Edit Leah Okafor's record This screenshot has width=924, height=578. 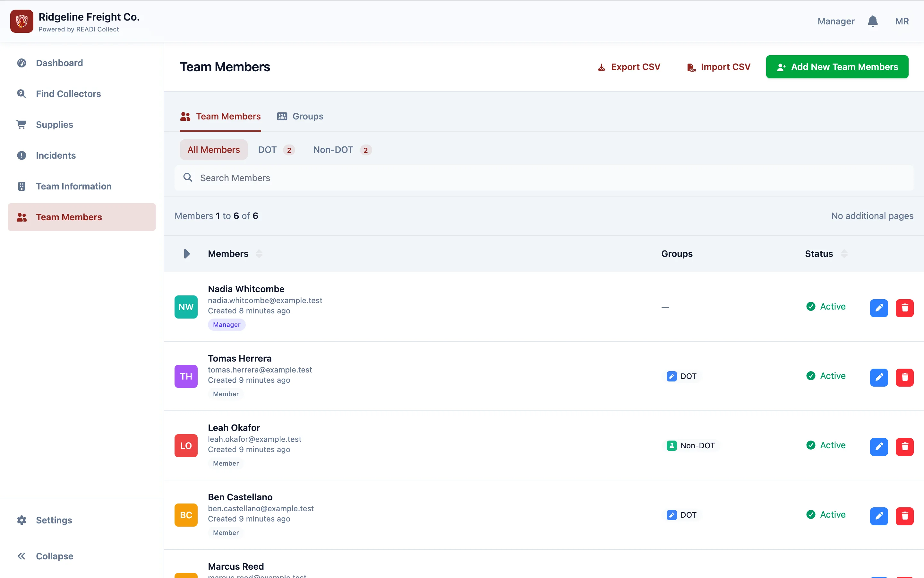(x=879, y=446)
